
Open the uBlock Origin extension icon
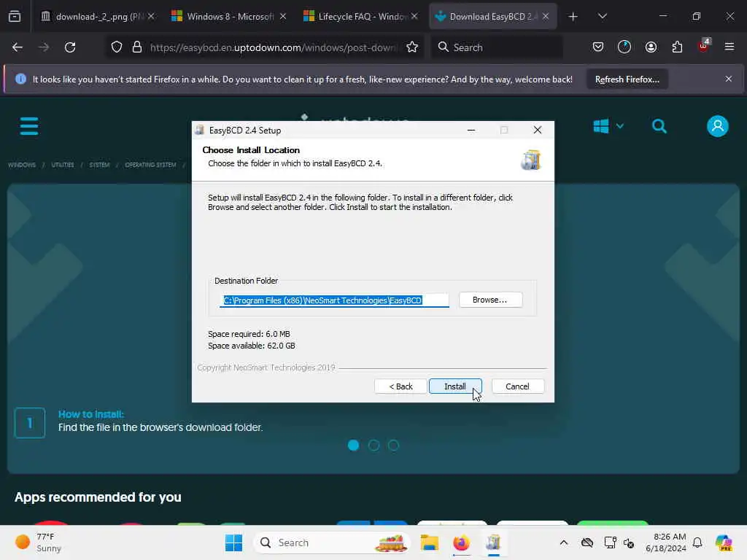pyautogui.click(x=704, y=46)
